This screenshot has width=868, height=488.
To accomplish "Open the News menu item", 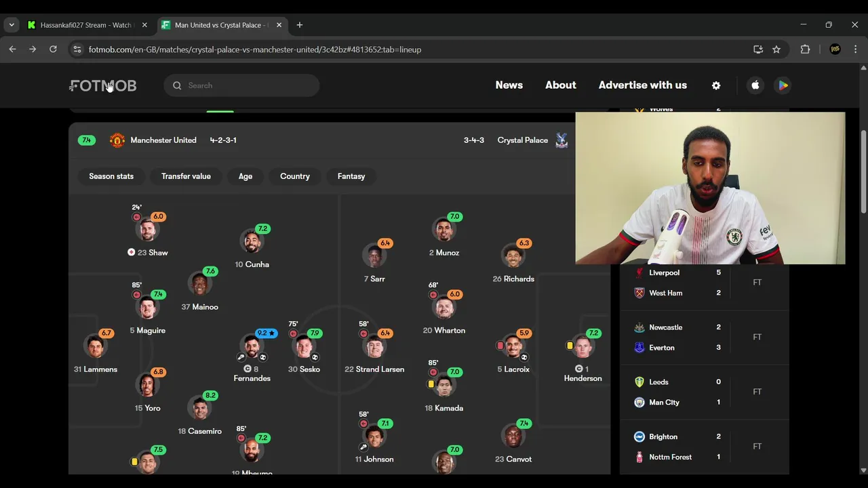I will click(x=509, y=85).
